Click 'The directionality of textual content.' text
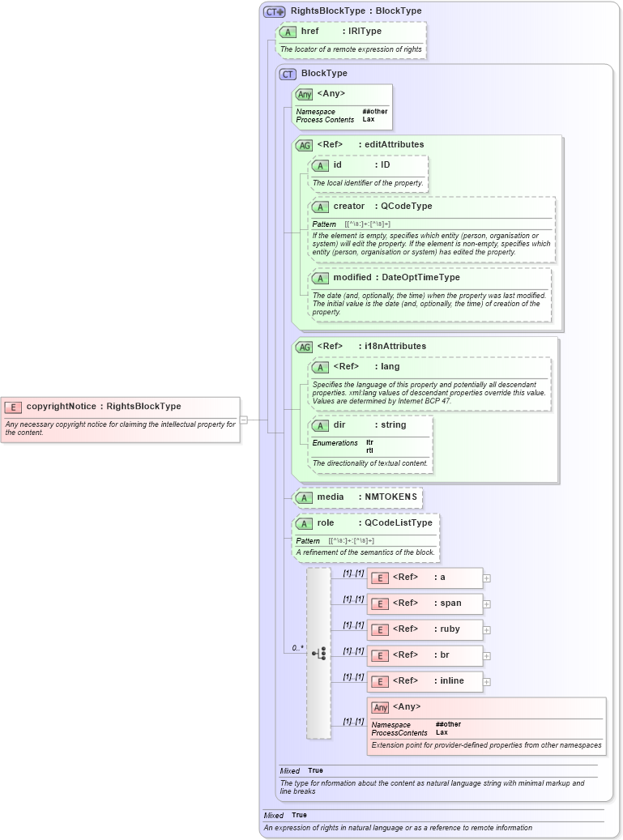The width and height of the screenshot is (623, 840). (x=370, y=463)
